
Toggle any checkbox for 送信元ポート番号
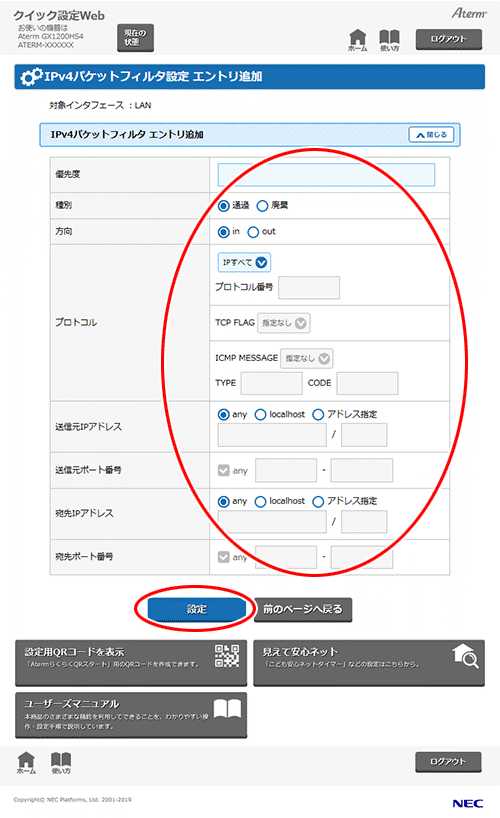(223, 471)
